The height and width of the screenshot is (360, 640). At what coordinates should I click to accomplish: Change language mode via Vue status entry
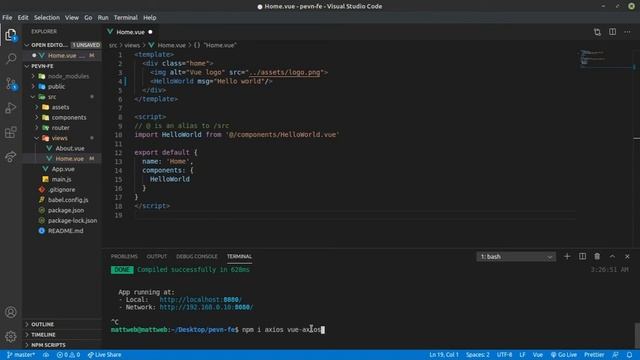(x=538, y=355)
